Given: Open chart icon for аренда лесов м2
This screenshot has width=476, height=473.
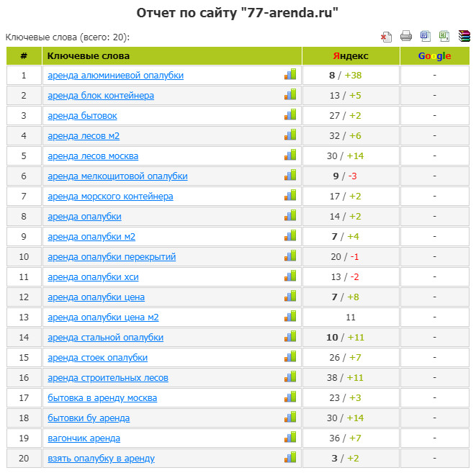Looking at the screenshot, I should (290, 135).
